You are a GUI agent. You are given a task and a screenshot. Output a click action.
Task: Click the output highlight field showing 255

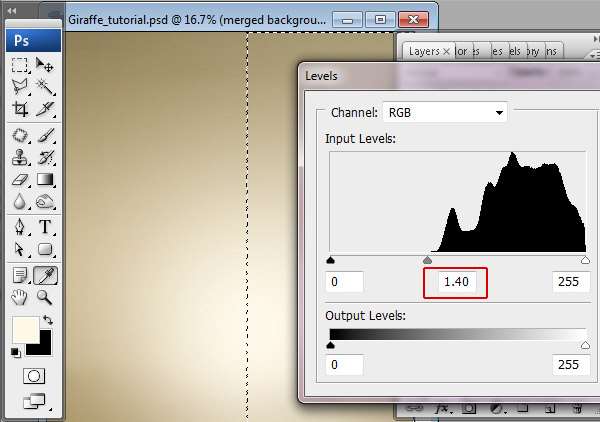pos(571,365)
